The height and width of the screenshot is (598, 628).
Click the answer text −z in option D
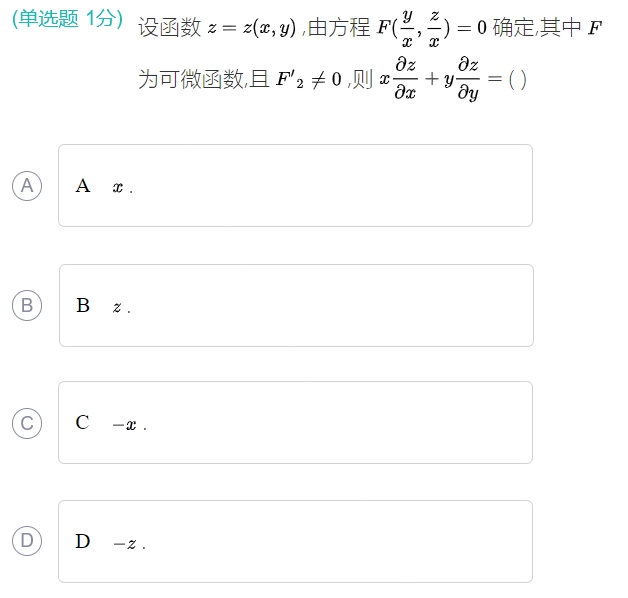click(x=125, y=544)
